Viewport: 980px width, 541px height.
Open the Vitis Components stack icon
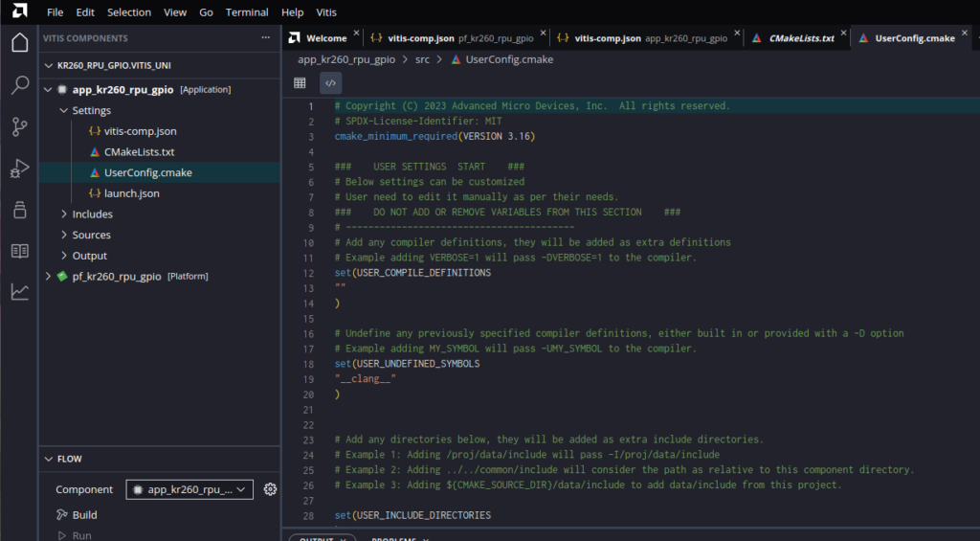tap(20, 210)
